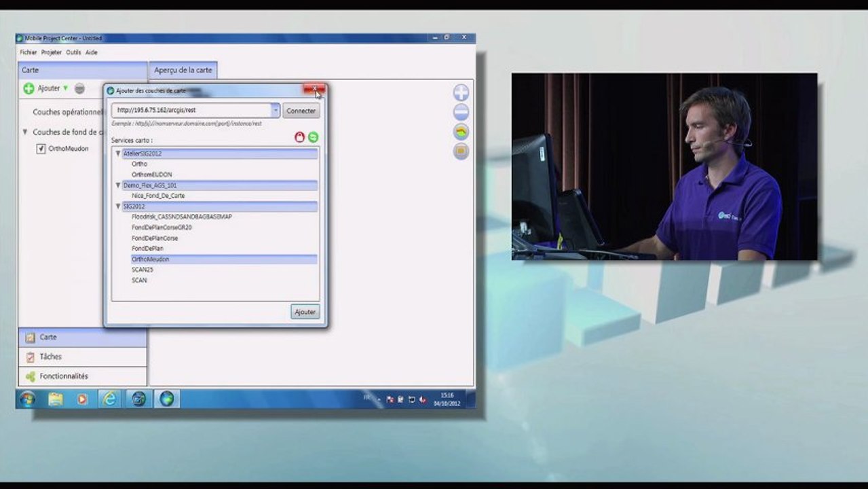Open Windows Explorer from the taskbar
This screenshot has height=489, width=868.
(x=55, y=399)
